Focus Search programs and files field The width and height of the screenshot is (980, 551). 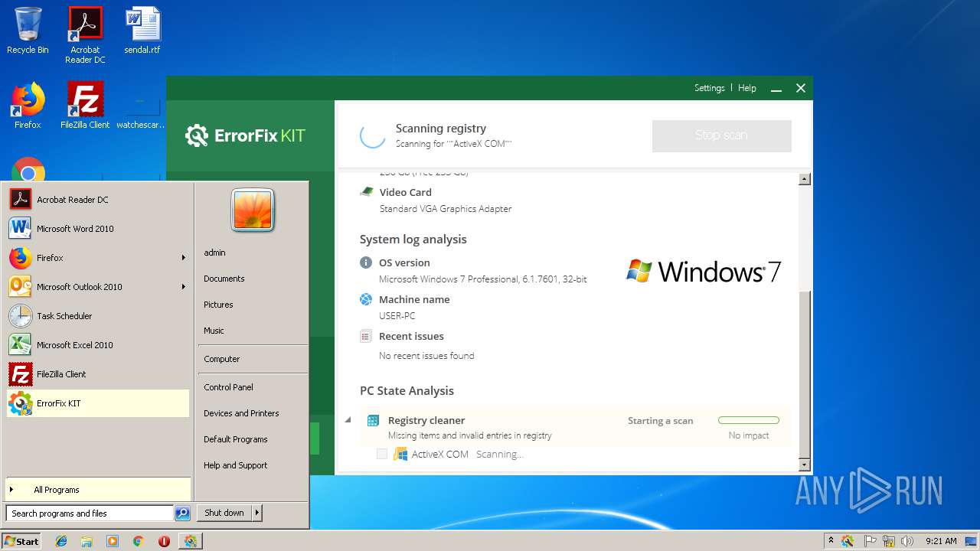pos(90,514)
